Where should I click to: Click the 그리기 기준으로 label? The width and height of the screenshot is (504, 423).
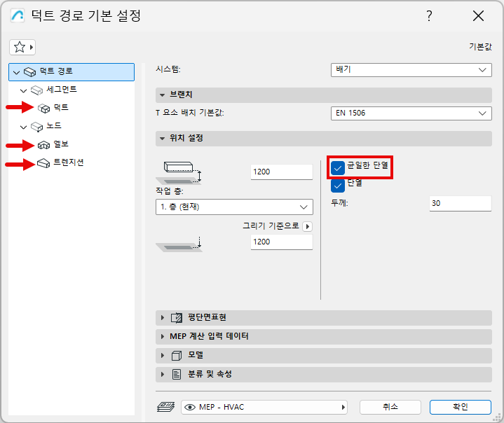271,226
